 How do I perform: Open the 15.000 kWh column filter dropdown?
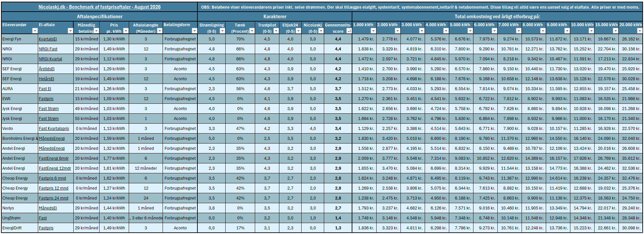pyautogui.click(x=615, y=31)
